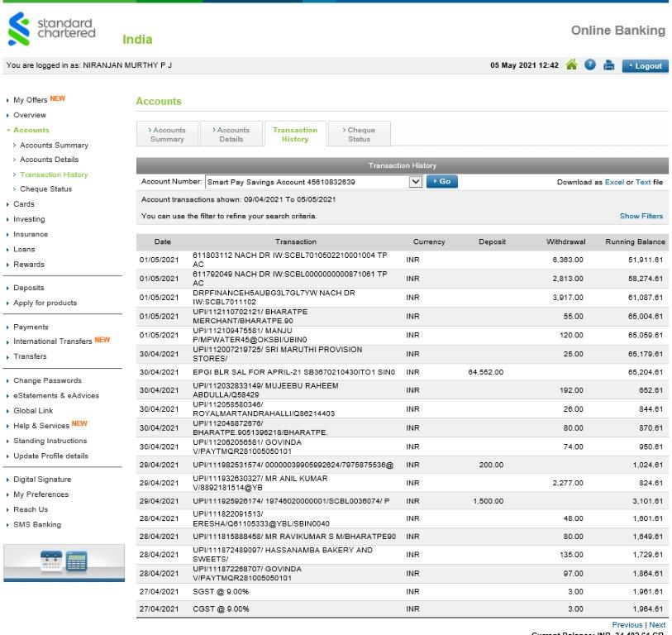Open Overview in the sidebar
The image size is (672, 635).
[30, 115]
